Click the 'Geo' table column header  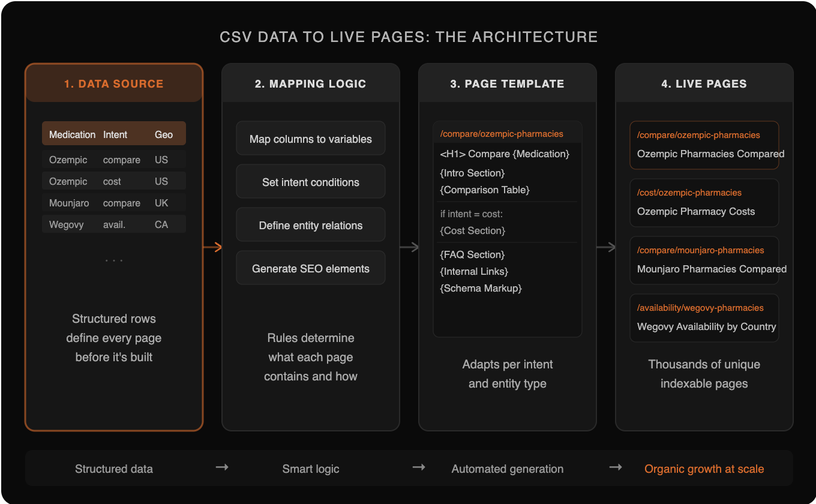click(164, 134)
